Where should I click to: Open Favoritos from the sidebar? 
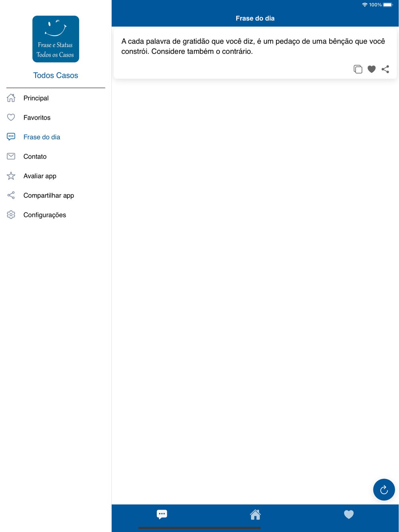[x=37, y=118]
